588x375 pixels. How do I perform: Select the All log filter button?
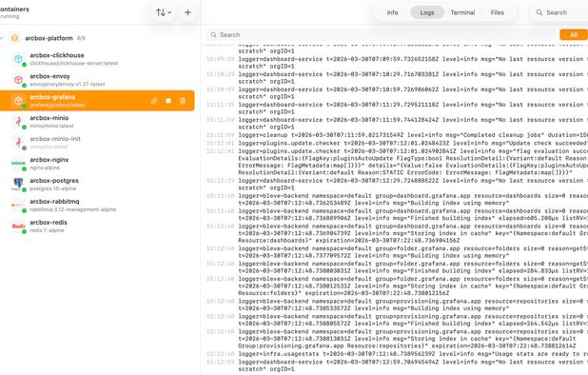click(574, 34)
